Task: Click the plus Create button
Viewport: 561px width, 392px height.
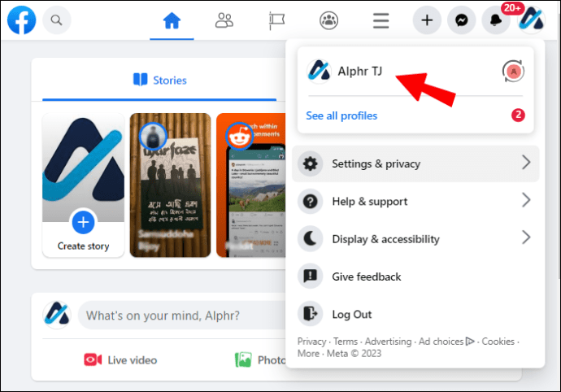Action: [x=427, y=20]
